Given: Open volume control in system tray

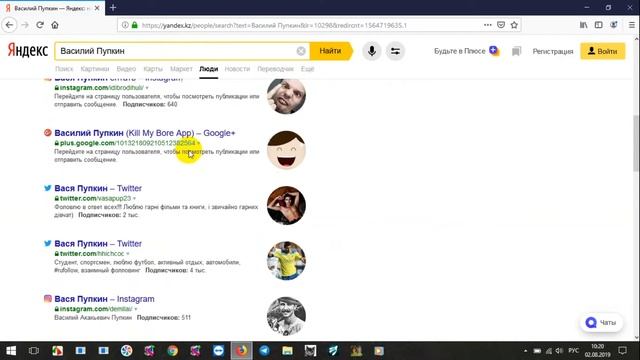Looking at the screenshot, I should (x=559, y=351).
